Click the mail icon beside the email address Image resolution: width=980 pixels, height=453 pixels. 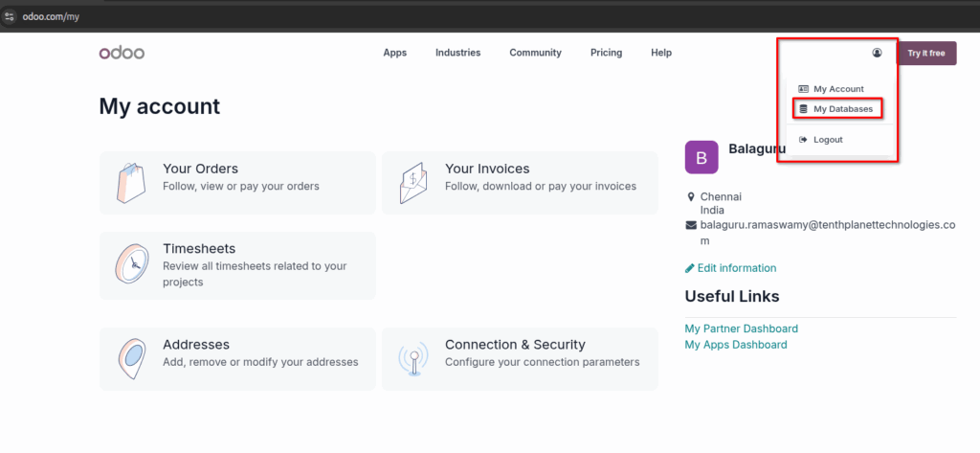(x=691, y=225)
